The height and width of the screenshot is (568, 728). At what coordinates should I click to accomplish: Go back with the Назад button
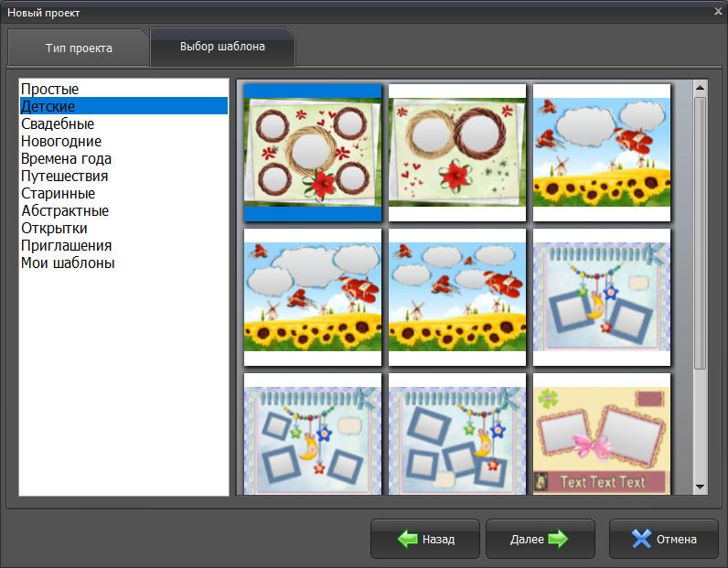(x=425, y=539)
